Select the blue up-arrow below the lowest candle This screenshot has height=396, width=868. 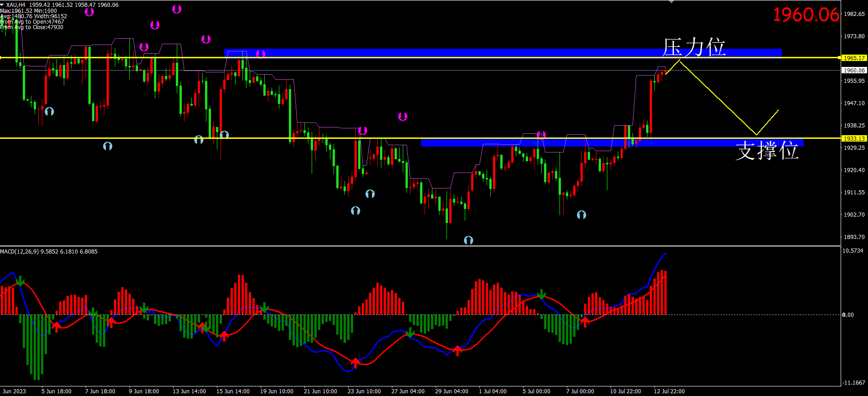point(468,240)
